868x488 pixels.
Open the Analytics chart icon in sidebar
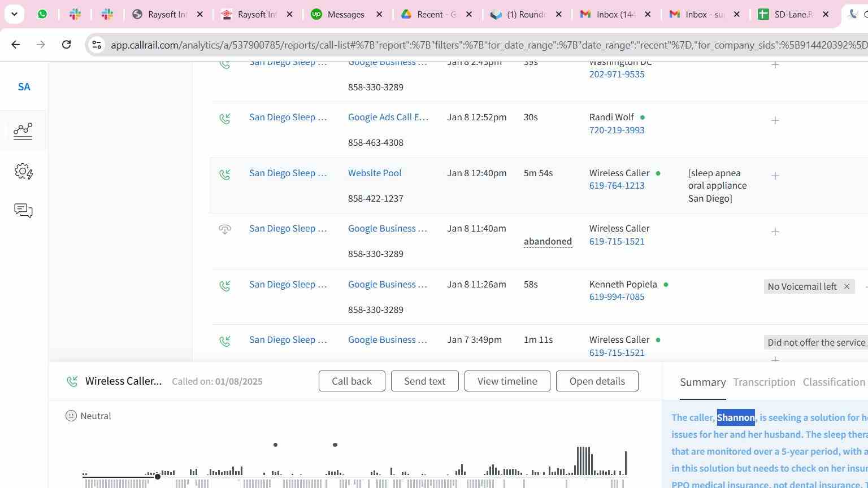coord(23,131)
